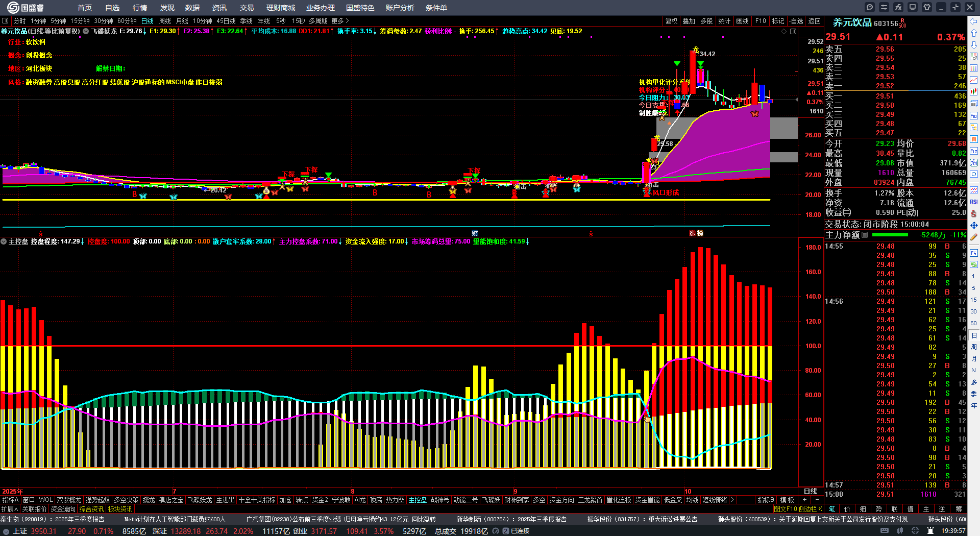Open the 指标A indicator dropdown

click(x=11, y=500)
